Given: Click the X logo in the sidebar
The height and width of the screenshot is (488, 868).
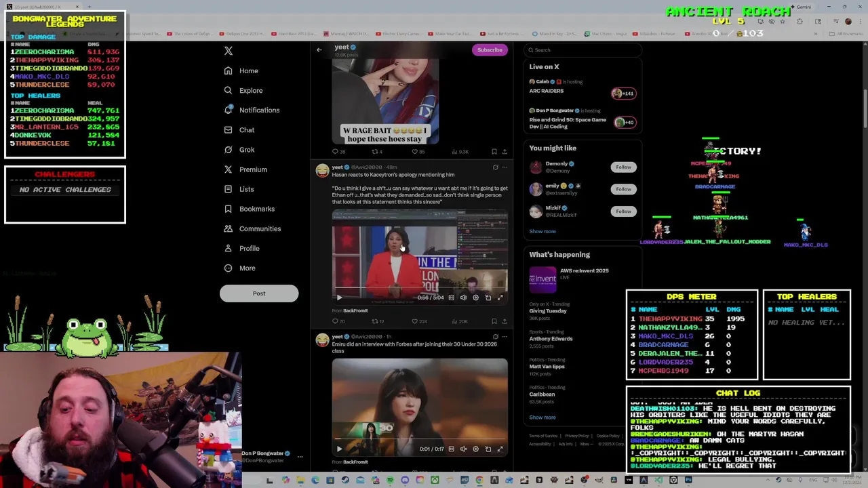Looking at the screenshot, I should [229, 51].
